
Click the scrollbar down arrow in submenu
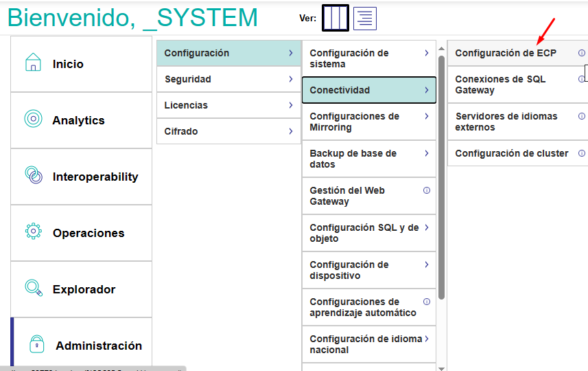tap(441, 366)
